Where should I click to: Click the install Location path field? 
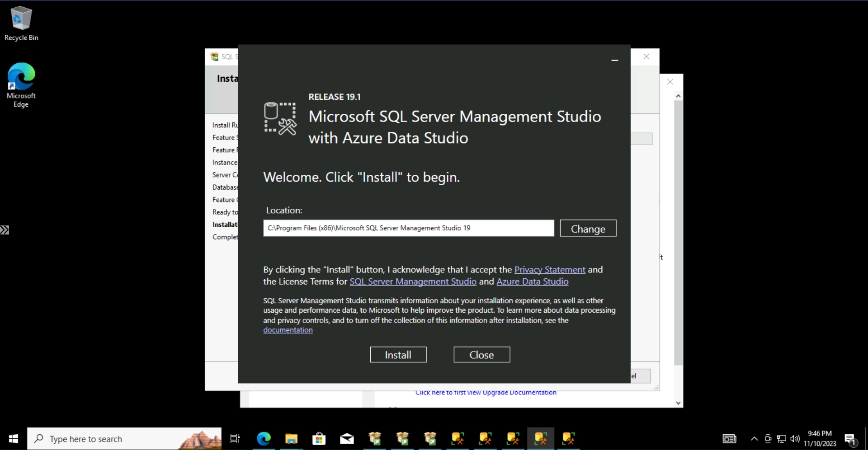pos(408,228)
